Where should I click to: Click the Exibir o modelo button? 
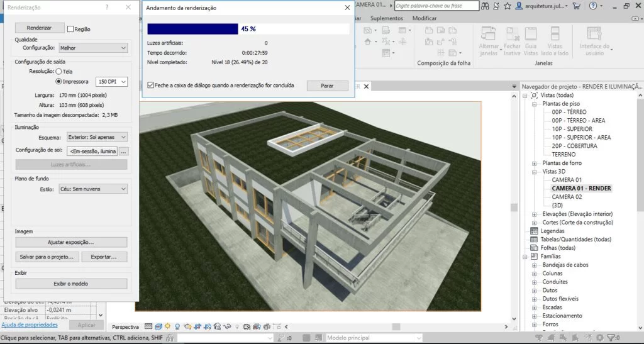[71, 284]
